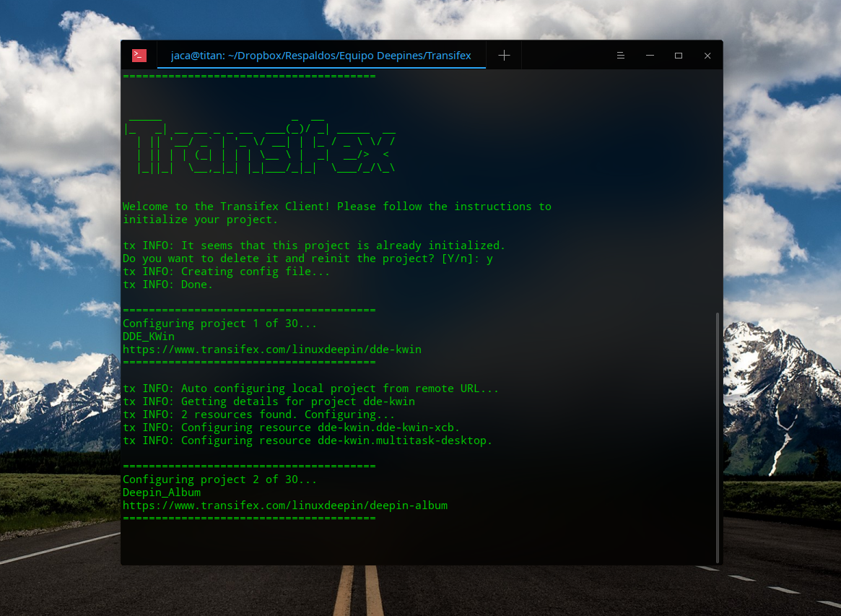Screen dimensions: 841x616
Task: Close the terminal window
Action: [x=707, y=56]
